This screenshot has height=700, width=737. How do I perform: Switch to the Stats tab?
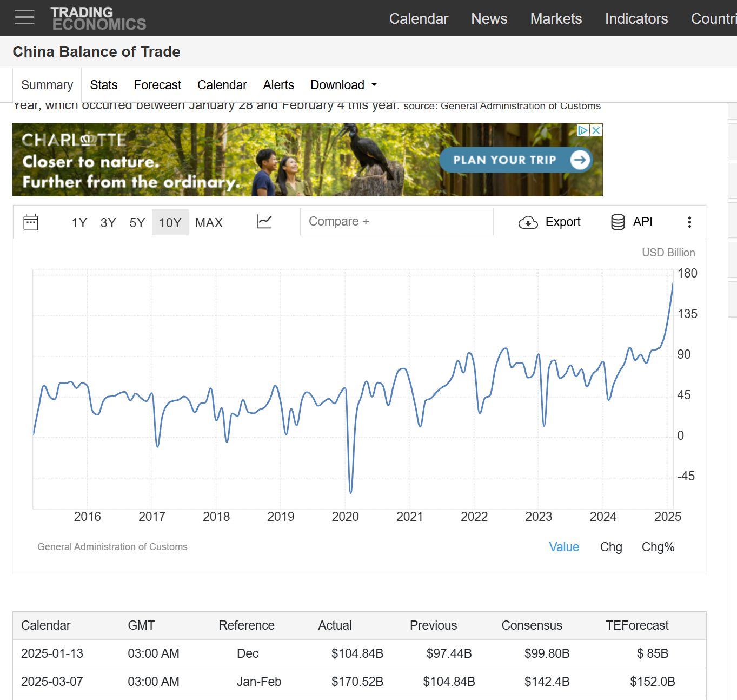click(104, 85)
